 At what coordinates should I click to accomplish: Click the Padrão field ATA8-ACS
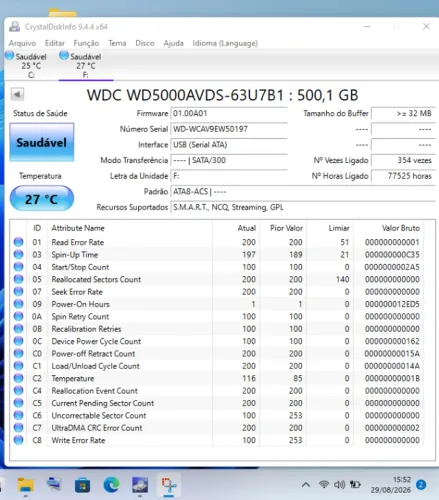303,192
